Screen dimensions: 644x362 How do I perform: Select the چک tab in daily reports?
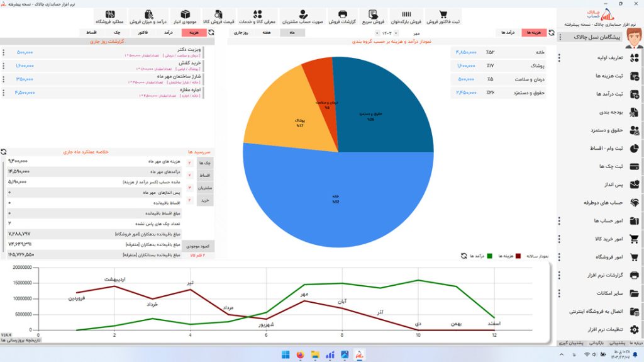[x=115, y=32]
